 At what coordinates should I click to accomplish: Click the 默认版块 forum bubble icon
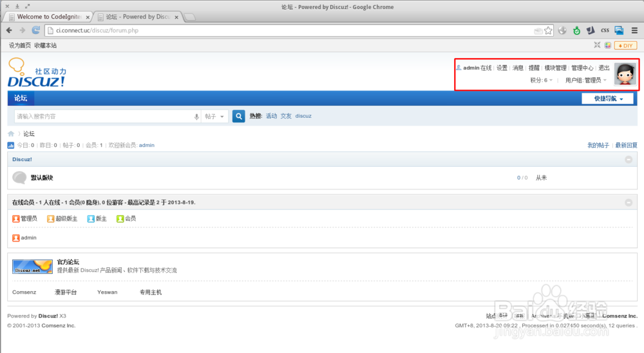19,178
